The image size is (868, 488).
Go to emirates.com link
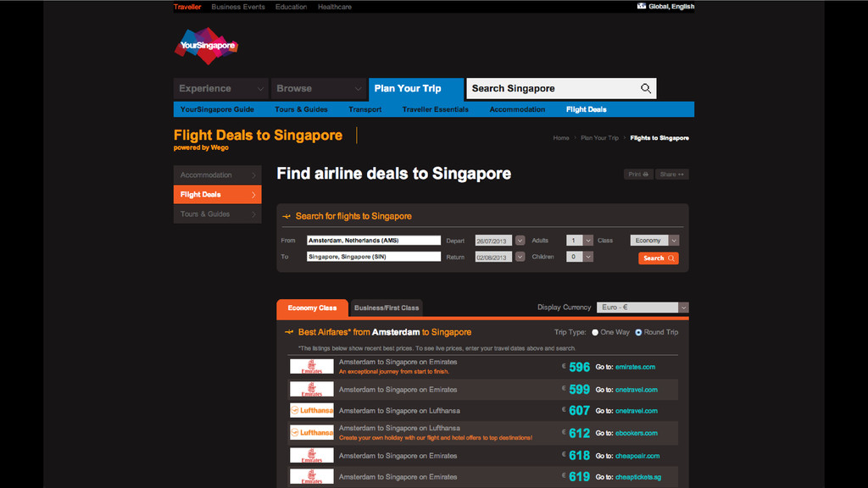[635, 367]
